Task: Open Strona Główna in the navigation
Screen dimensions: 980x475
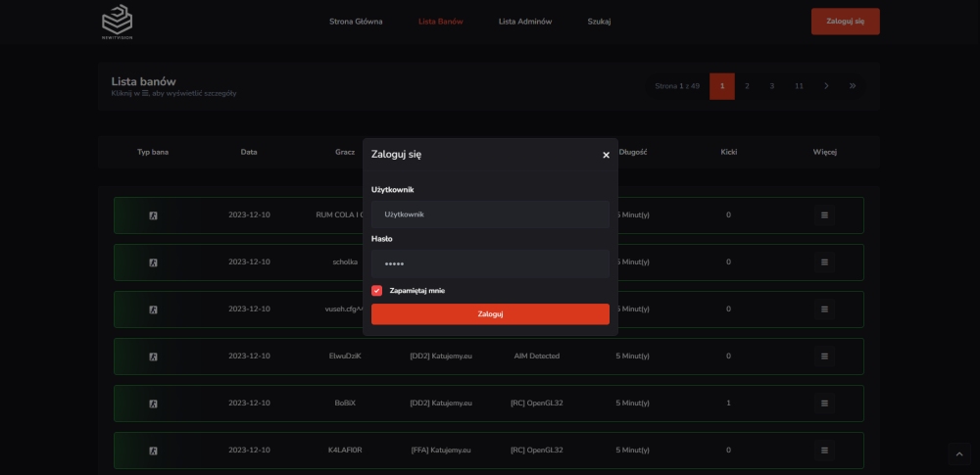Action: pos(356,22)
